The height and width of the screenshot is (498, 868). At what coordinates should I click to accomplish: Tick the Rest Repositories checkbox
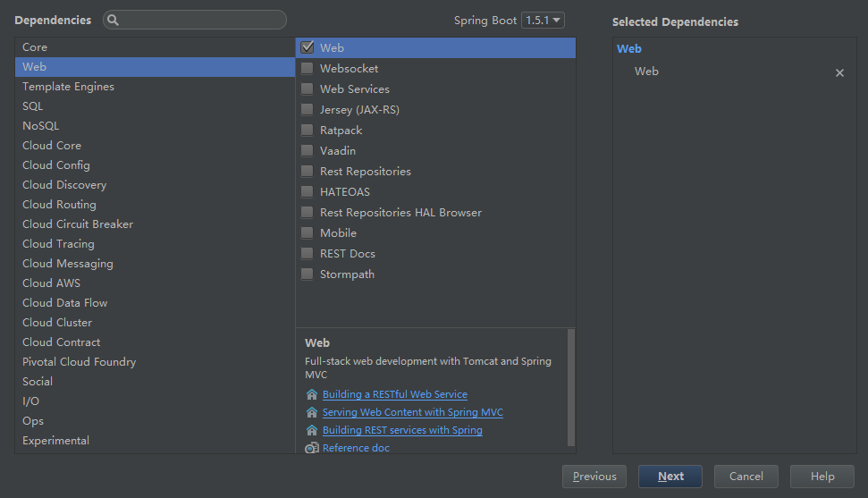(307, 171)
